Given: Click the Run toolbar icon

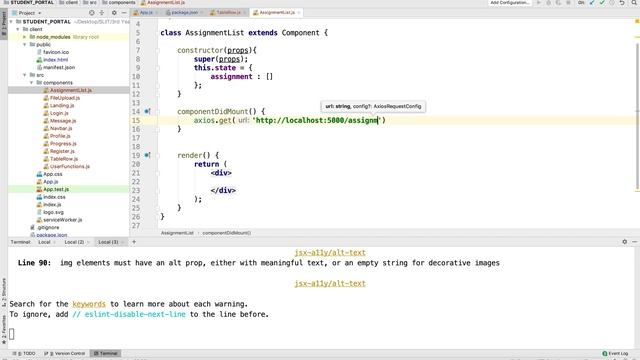Looking at the screenshot, I should pyautogui.click(x=538, y=2).
